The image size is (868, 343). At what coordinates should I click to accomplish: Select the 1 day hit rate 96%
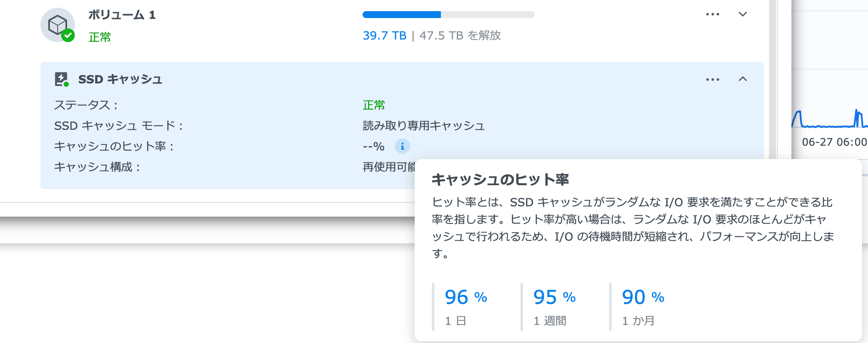click(x=465, y=297)
